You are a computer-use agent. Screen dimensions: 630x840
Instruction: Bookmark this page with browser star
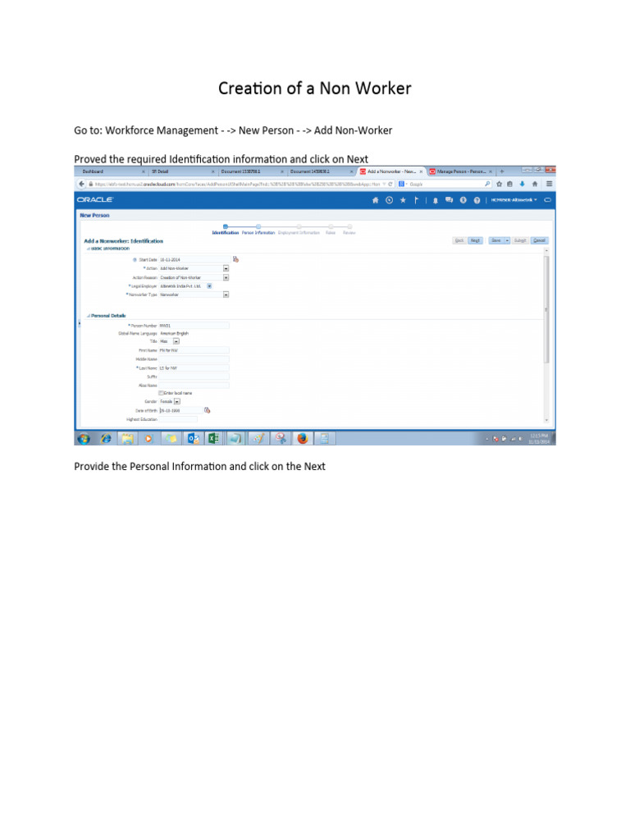(x=500, y=184)
